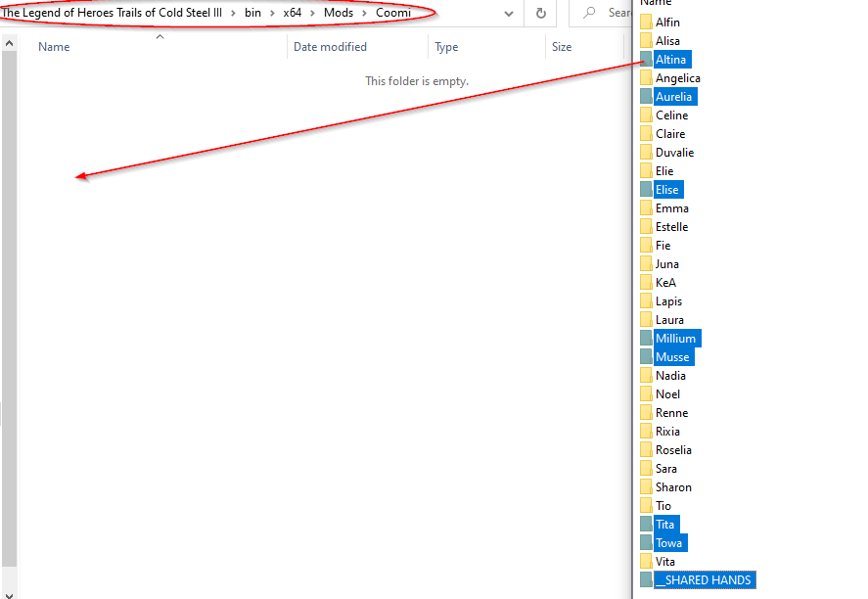Select the Sharon folder name
The height and width of the screenshot is (599, 868).
coord(673,487)
